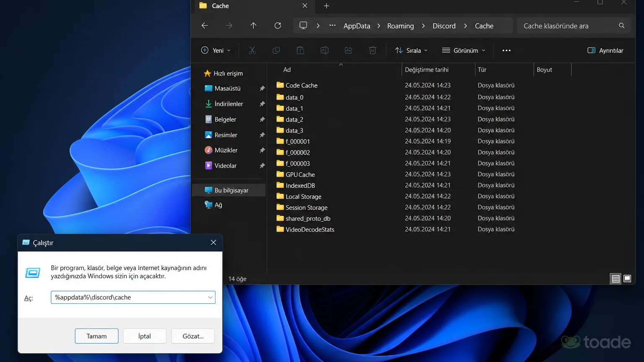This screenshot has height=362, width=644.
Task: Go back in File Explorer navigation
Action: (205, 26)
